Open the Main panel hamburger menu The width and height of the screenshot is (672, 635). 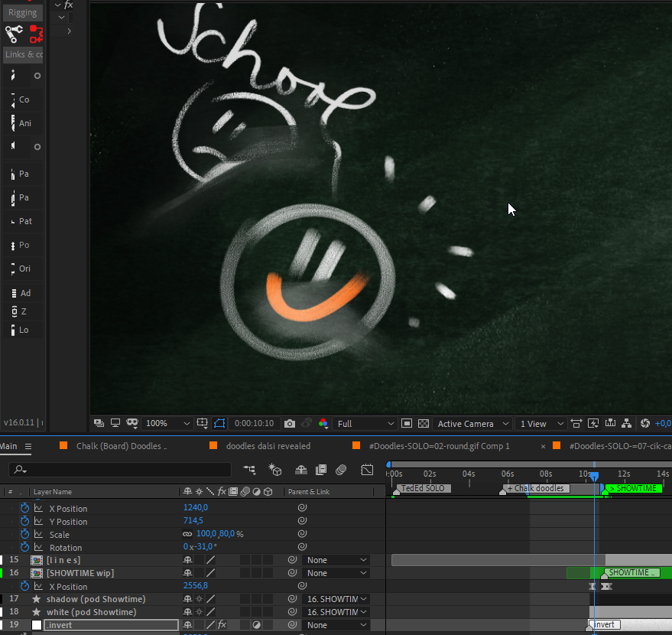click(28, 446)
